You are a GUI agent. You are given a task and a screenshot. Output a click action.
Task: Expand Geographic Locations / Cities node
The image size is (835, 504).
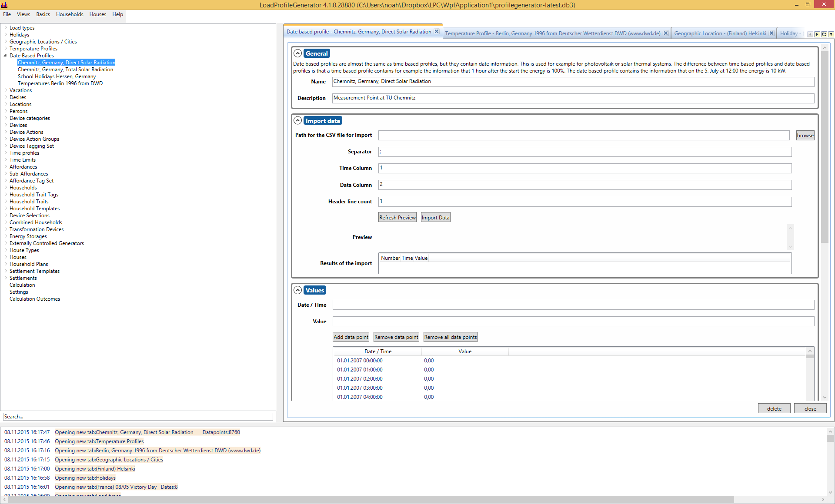tap(5, 42)
